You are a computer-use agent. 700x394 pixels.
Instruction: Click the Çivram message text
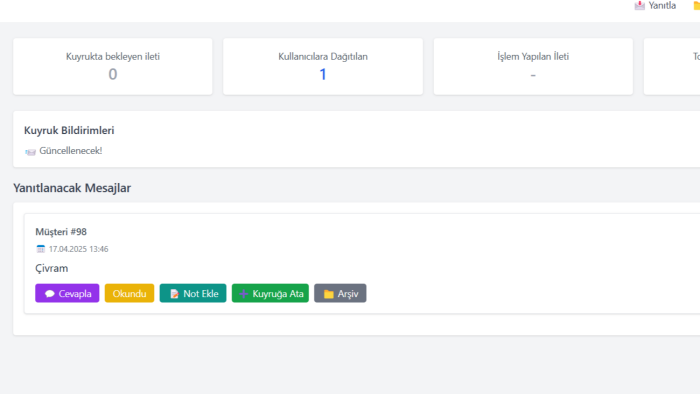[x=52, y=268]
